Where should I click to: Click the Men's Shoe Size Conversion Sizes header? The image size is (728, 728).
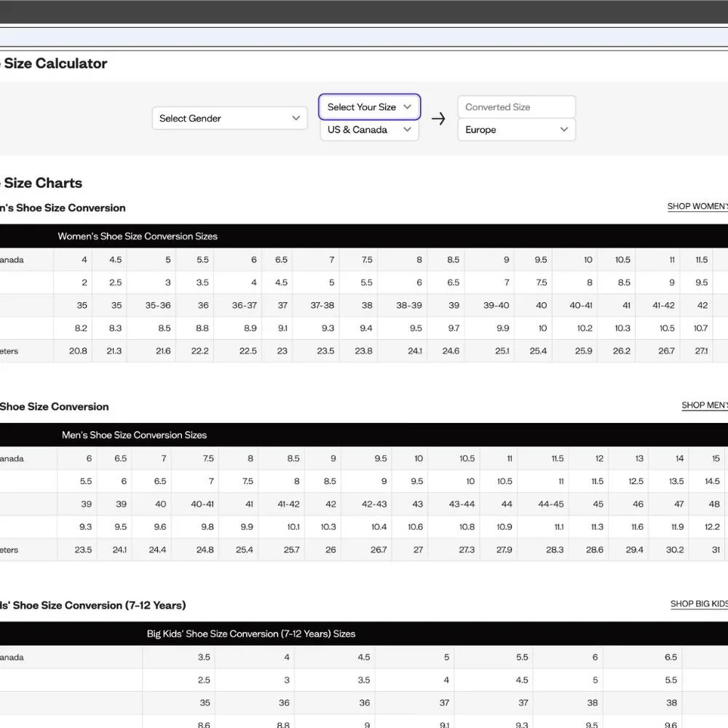click(134, 435)
